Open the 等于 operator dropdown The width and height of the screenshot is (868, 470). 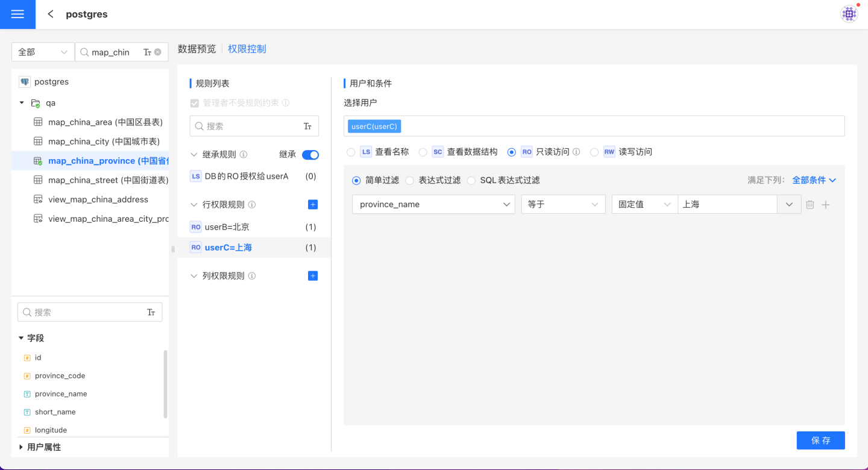[x=563, y=205]
